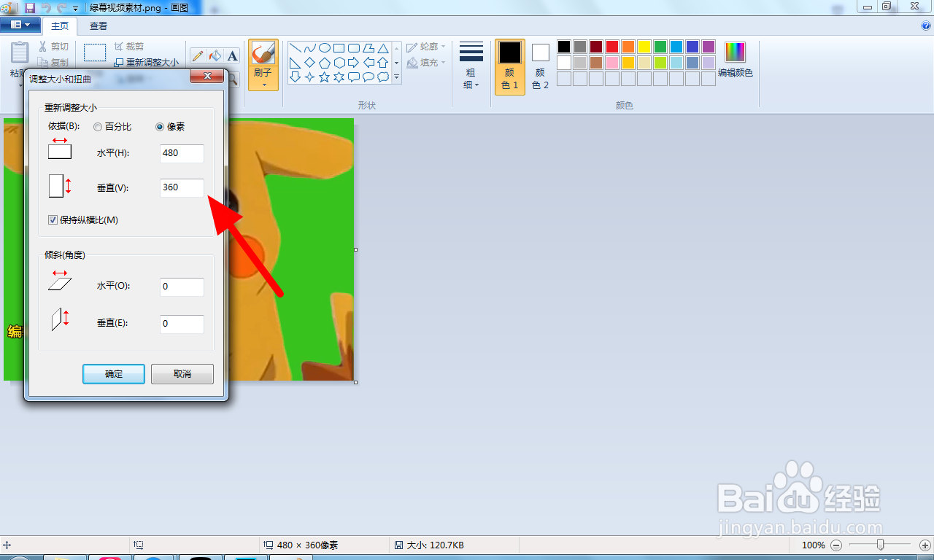Screen dimensions: 934x560
Task: Pick the Curve shape
Action: click(x=310, y=48)
